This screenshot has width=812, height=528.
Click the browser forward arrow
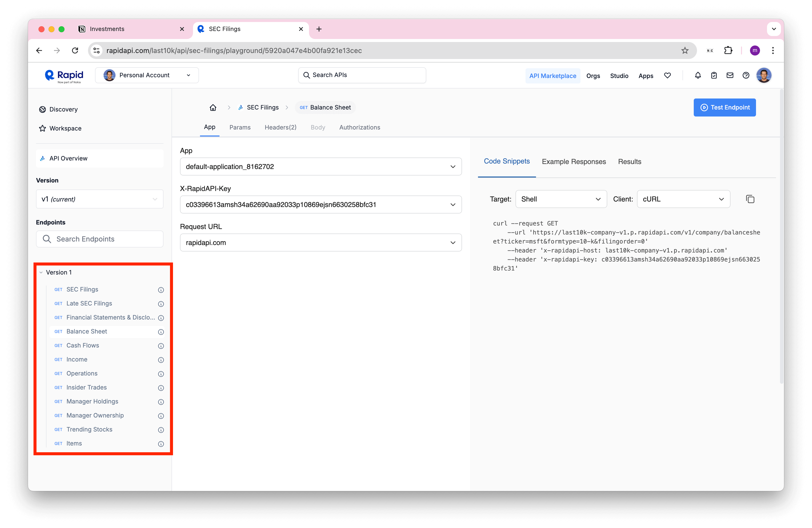pyautogui.click(x=57, y=50)
